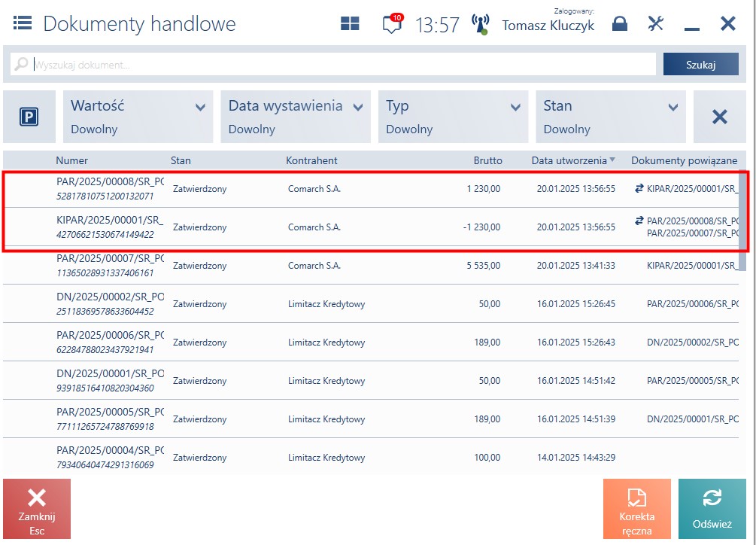756x545 pixels.
Task: Click Comarch S.A. in PAR/2025/00007 row
Action: tap(314, 265)
